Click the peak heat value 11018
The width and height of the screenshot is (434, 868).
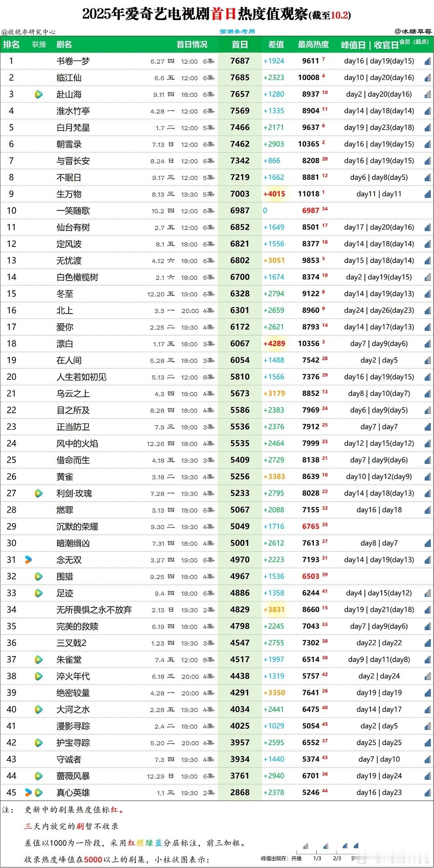[x=309, y=194]
